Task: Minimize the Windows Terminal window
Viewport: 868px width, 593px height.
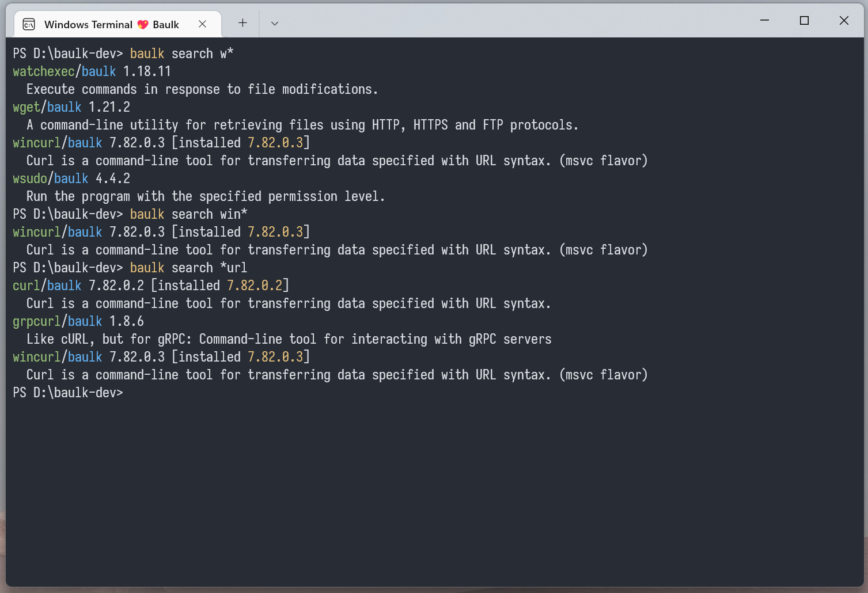Action: click(765, 21)
